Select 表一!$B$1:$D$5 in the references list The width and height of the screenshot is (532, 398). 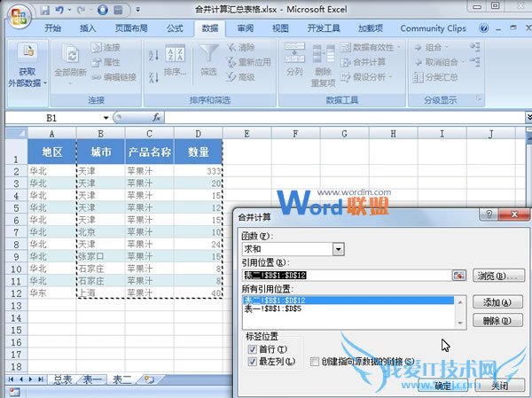[x=275, y=310]
